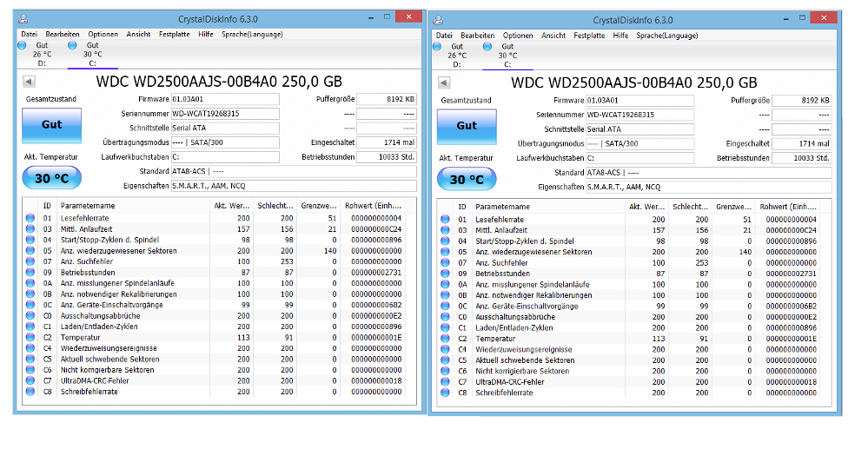Select Temperatur row name in right window
Viewport: 868px width, 449px height.
pyautogui.click(x=495, y=339)
